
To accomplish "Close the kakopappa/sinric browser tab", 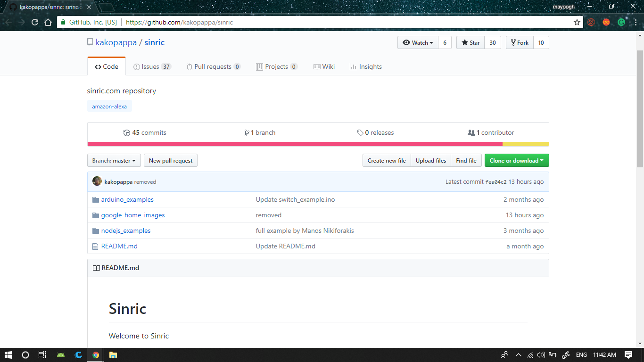I will [x=90, y=7].
